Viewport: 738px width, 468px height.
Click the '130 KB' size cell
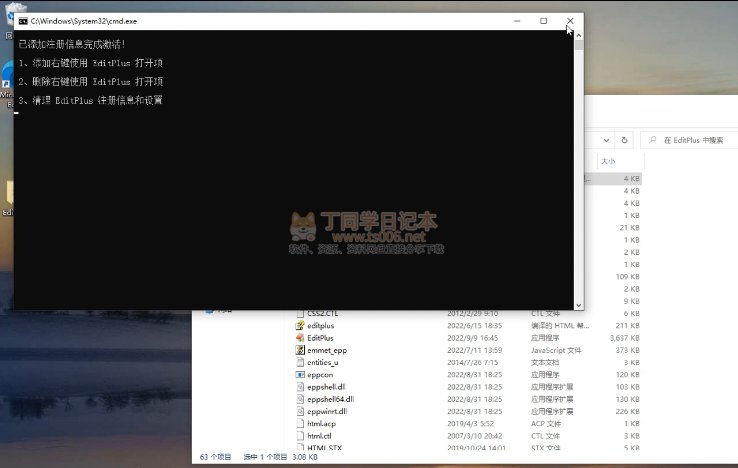tap(627, 399)
